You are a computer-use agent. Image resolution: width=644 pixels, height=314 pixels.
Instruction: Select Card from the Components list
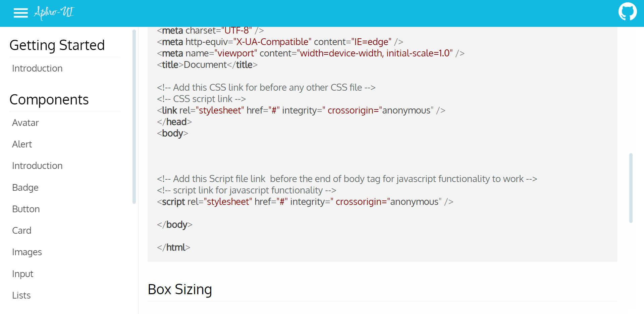[21, 230]
